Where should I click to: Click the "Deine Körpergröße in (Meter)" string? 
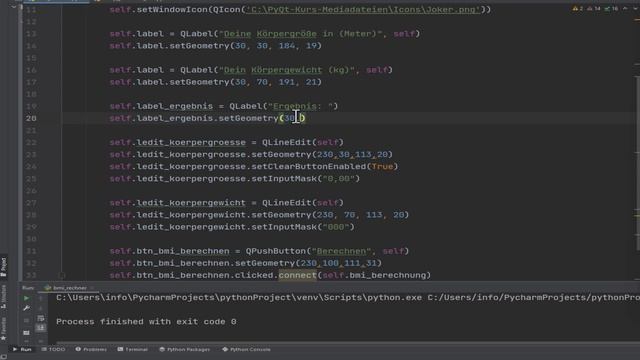303,33
